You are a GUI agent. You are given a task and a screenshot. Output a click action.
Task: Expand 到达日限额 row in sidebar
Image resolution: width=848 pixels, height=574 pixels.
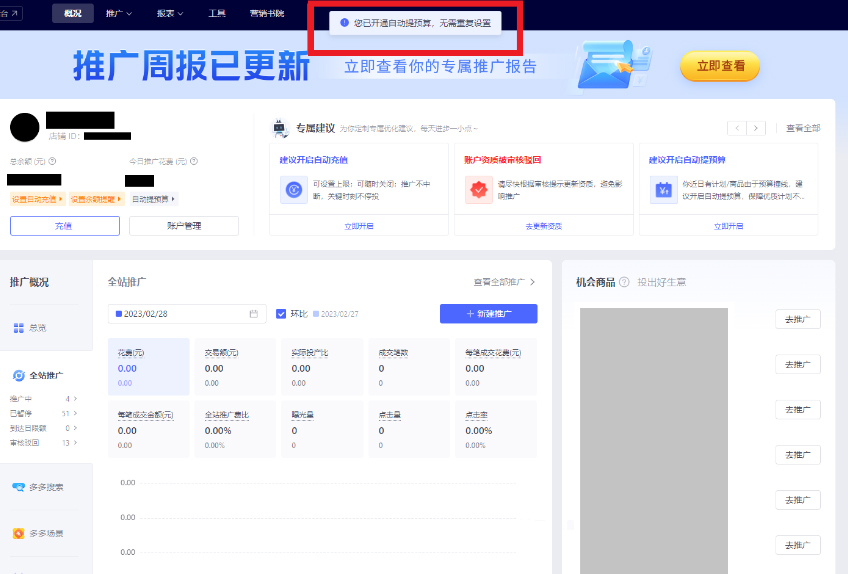pyautogui.click(x=43, y=428)
